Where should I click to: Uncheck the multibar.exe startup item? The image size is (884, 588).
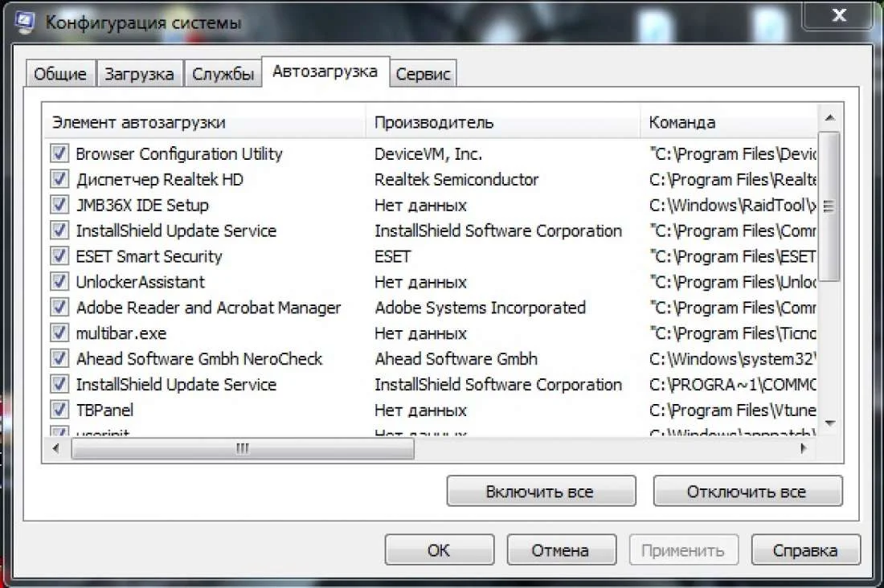coord(59,333)
